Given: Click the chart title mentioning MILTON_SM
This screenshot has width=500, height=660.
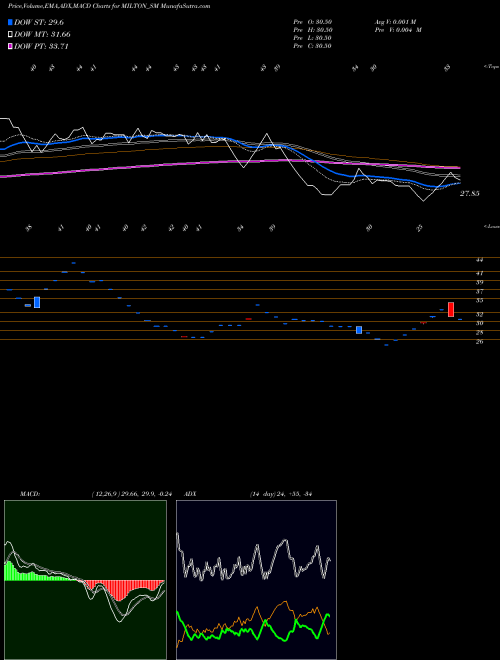Looking at the screenshot, I should coord(109,6).
